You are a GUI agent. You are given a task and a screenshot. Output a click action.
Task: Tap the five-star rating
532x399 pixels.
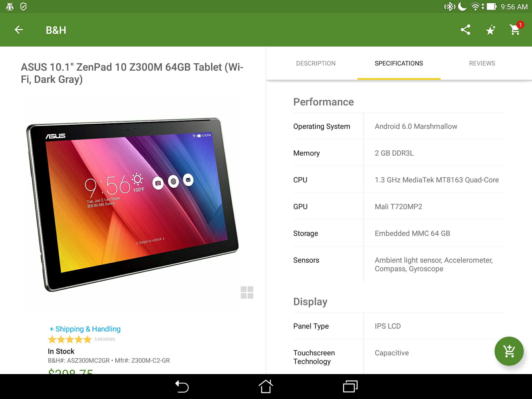click(70, 339)
